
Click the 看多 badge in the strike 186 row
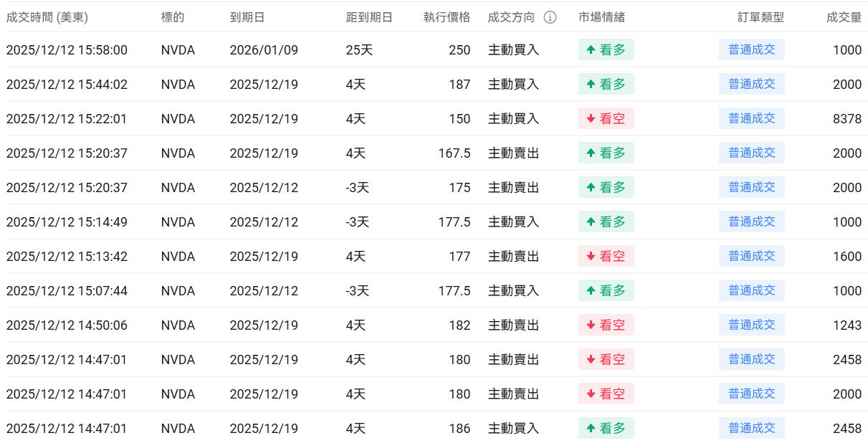tap(606, 429)
